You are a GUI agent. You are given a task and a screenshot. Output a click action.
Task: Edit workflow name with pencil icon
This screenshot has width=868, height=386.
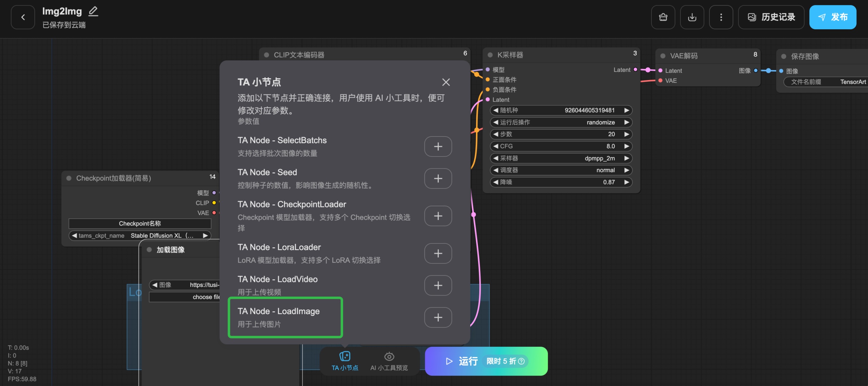(93, 11)
